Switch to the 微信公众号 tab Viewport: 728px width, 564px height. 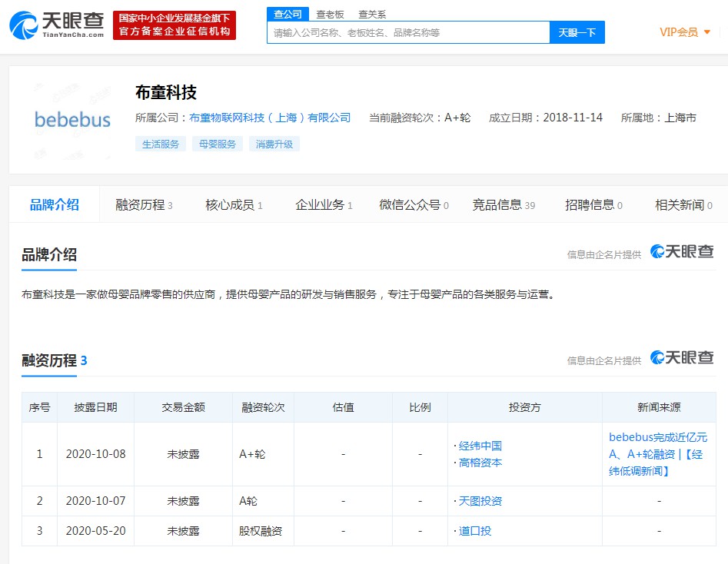click(x=414, y=204)
